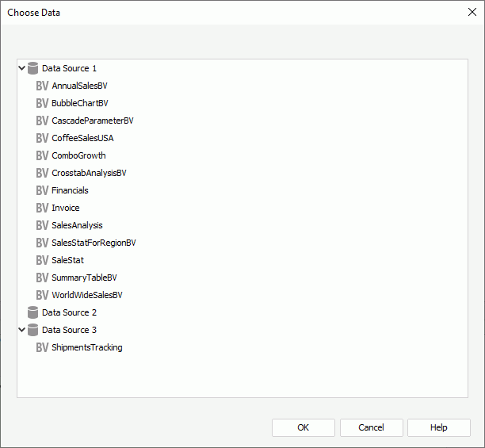
Task: Click the Data Source 1 database icon
Action: 32,68
